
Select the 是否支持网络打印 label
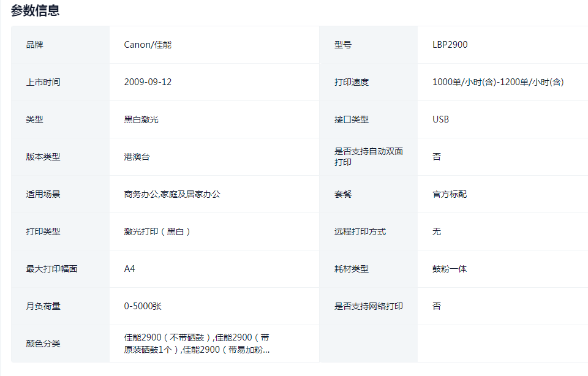click(x=369, y=306)
